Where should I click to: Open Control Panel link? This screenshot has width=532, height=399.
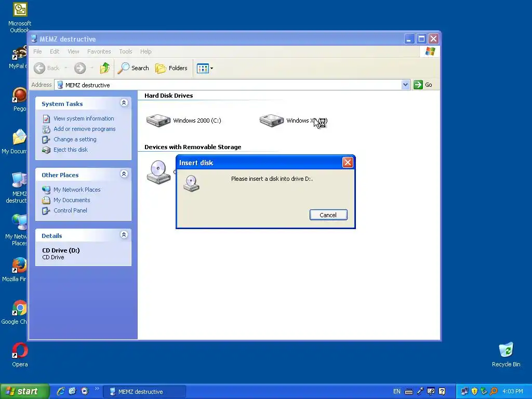pyautogui.click(x=70, y=210)
